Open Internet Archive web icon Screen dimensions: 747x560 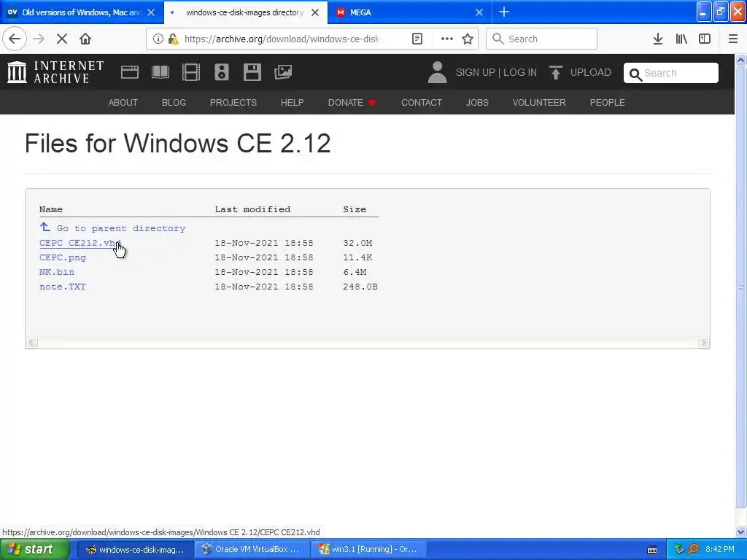pos(130,72)
